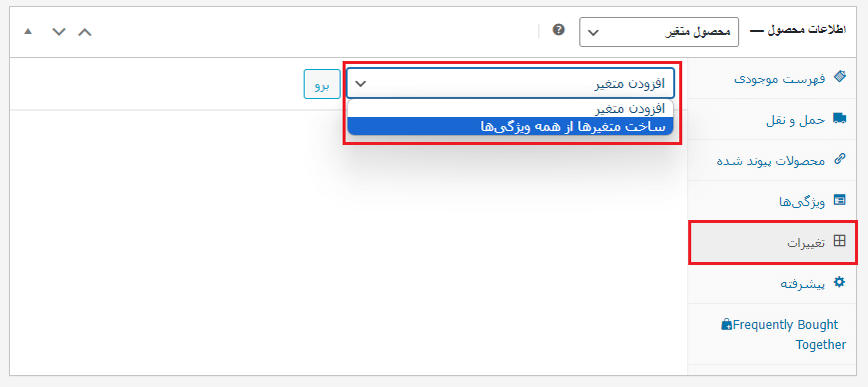The height and width of the screenshot is (387, 868).
Task: Move the product data panel up
Action: click(85, 32)
